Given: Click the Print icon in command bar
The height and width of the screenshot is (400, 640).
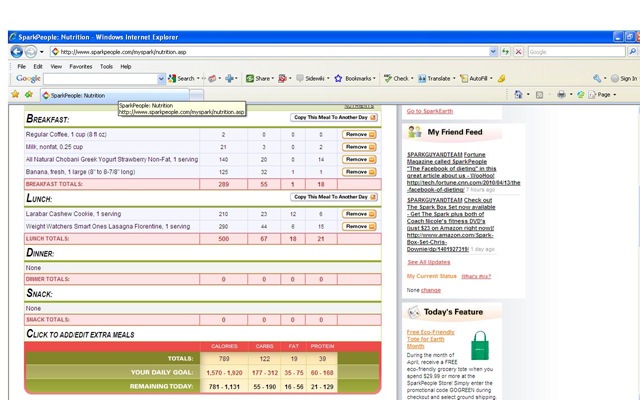Looking at the screenshot, I should click(x=562, y=95).
